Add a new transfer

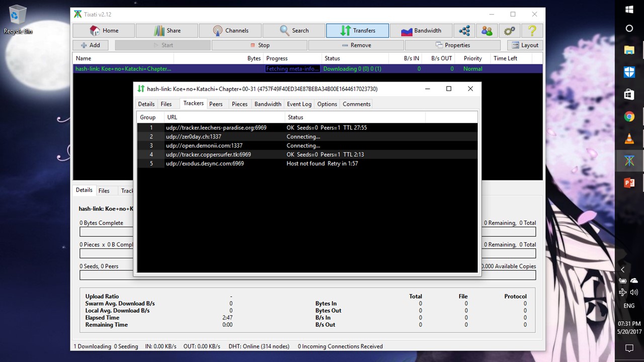91,45
